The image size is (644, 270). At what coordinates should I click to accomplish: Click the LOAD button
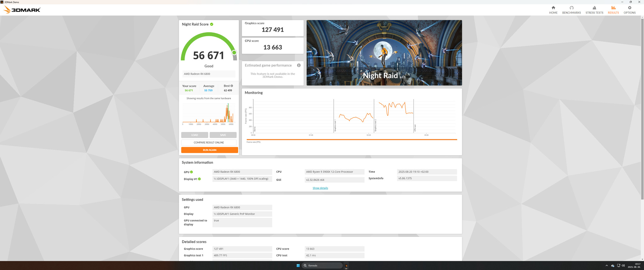(194, 135)
